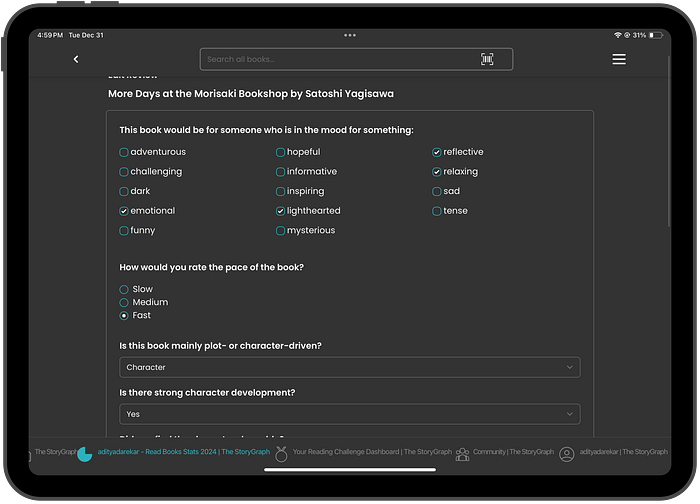Uncheck the emotional mood checkbox
This screenshot has height=504, width=700.
tap(124, 211)
